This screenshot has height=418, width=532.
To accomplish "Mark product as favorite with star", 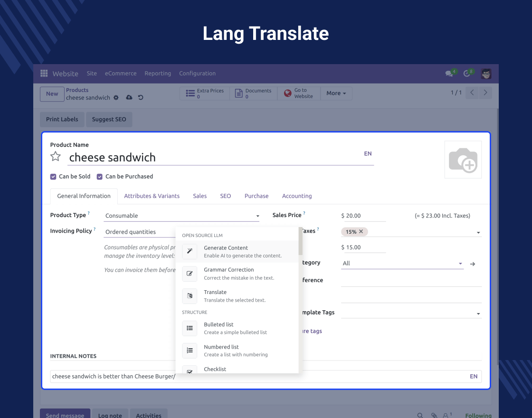I will click(56, 156).
